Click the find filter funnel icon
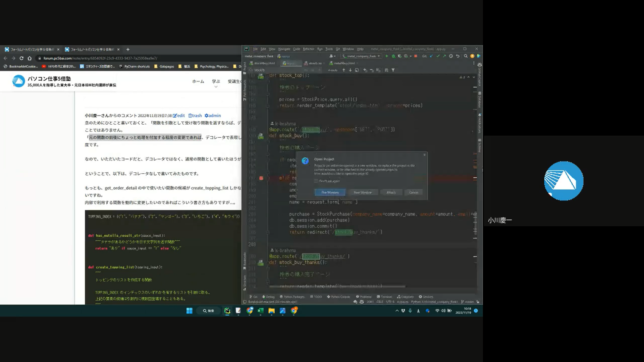The width and height of the screenshot is (644, 362). point(393,70)
